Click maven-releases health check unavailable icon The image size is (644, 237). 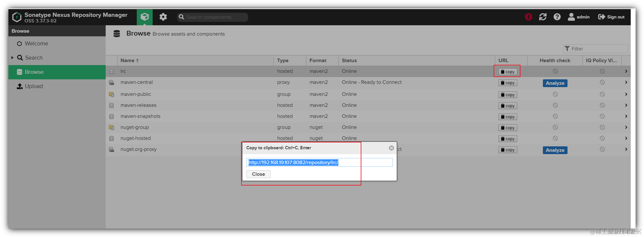pos(555,105)
